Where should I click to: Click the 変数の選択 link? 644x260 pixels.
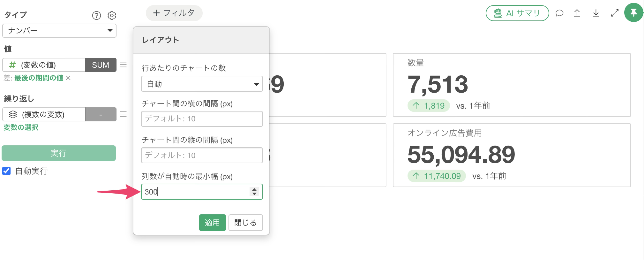point(21,127)
